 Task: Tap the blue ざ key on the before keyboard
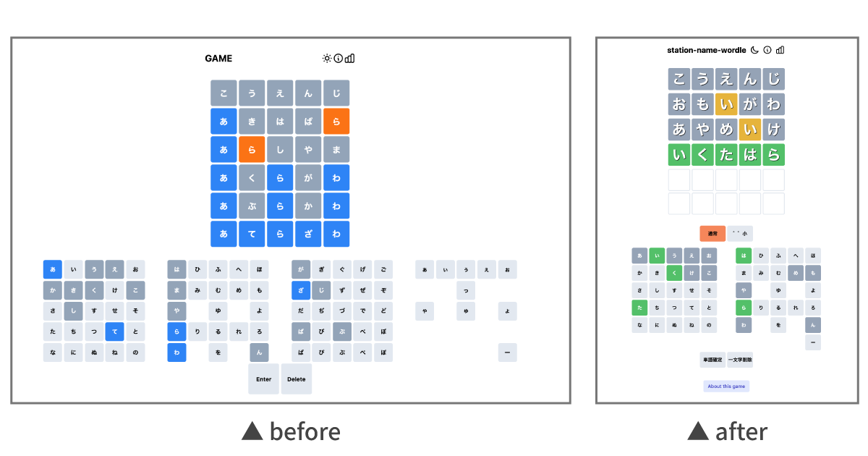click(x=301, y=290)
